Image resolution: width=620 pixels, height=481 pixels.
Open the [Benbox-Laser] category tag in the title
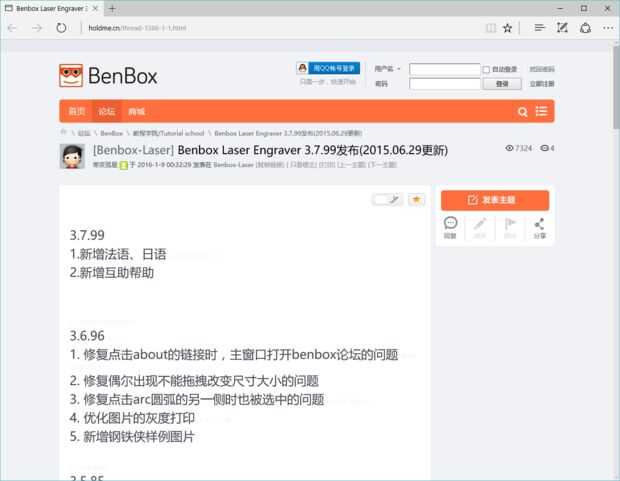point(134,150)
